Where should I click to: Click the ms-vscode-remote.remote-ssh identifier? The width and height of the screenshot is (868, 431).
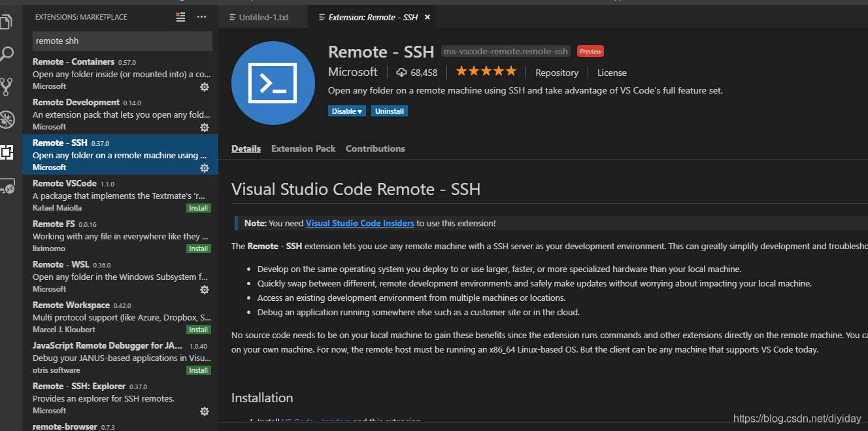click(x=507, y=51)
